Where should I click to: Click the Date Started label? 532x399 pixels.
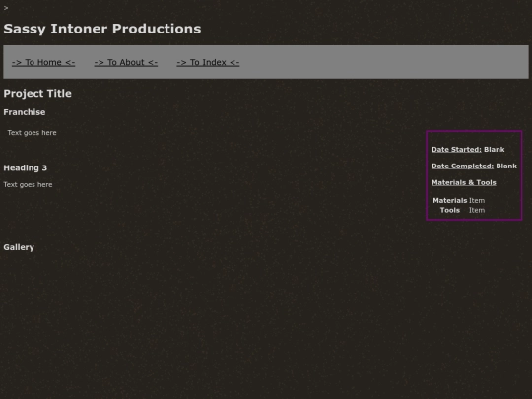456,150
